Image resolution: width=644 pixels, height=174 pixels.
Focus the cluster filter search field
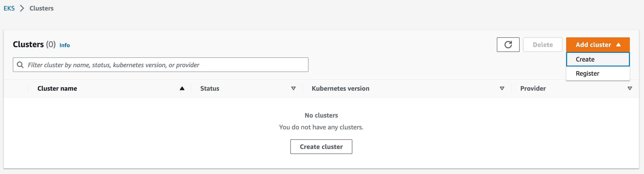click(x=160, y=65)
